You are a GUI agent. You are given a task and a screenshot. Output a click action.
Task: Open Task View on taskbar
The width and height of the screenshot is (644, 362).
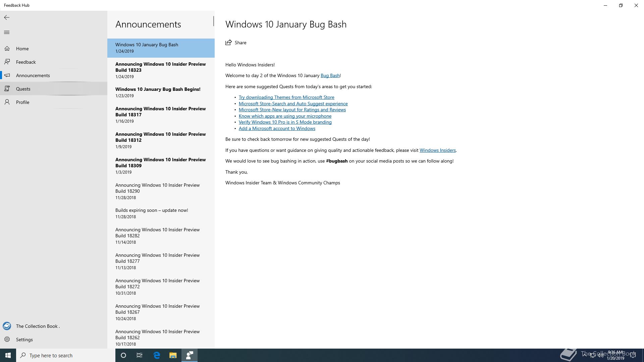[x=140, y=355]
